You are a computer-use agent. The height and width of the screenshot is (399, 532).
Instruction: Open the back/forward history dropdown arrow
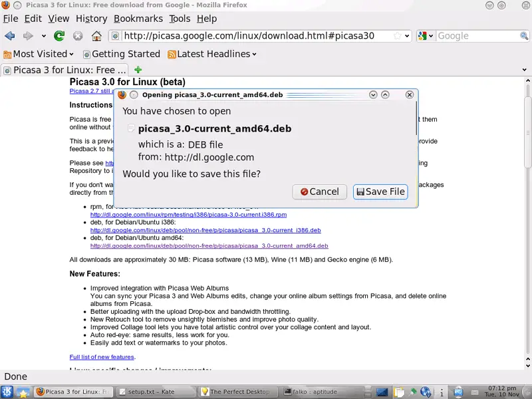click(44, 36)
